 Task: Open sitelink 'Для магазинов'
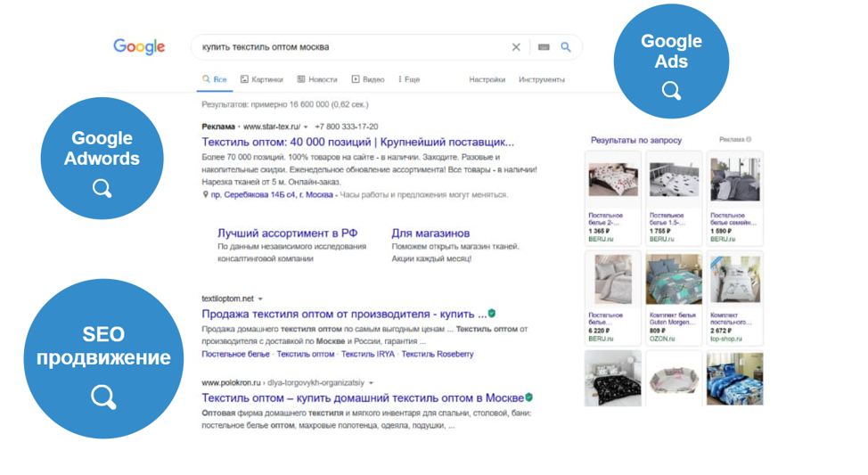point(430,233)
